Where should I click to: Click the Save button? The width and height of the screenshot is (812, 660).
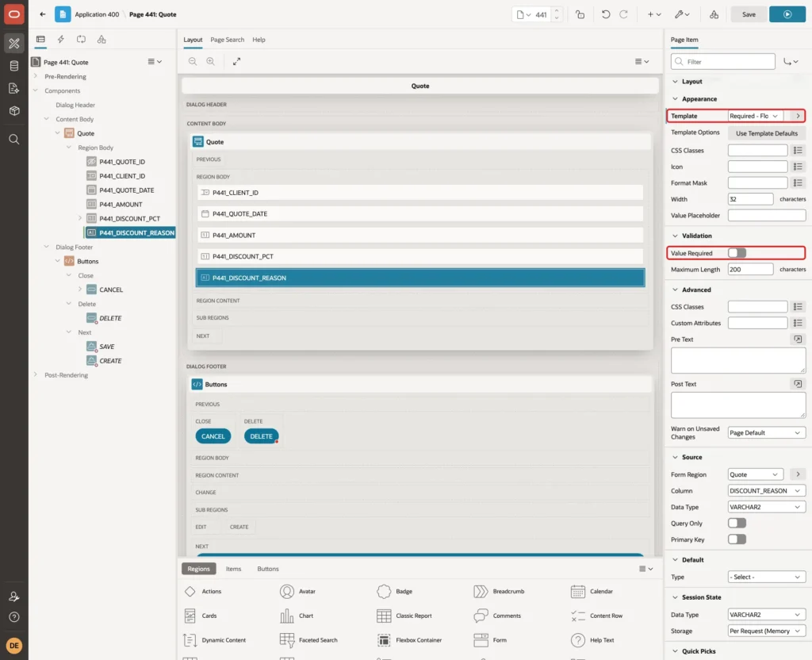[x=749, y=14]
